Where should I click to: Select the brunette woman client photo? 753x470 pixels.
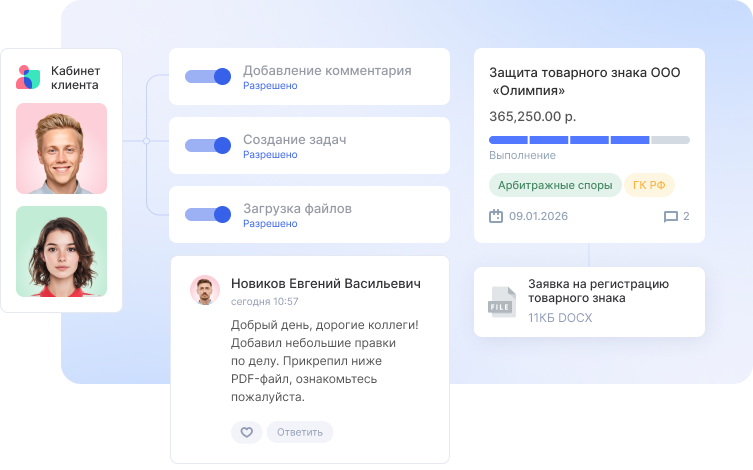coord(61,252)
